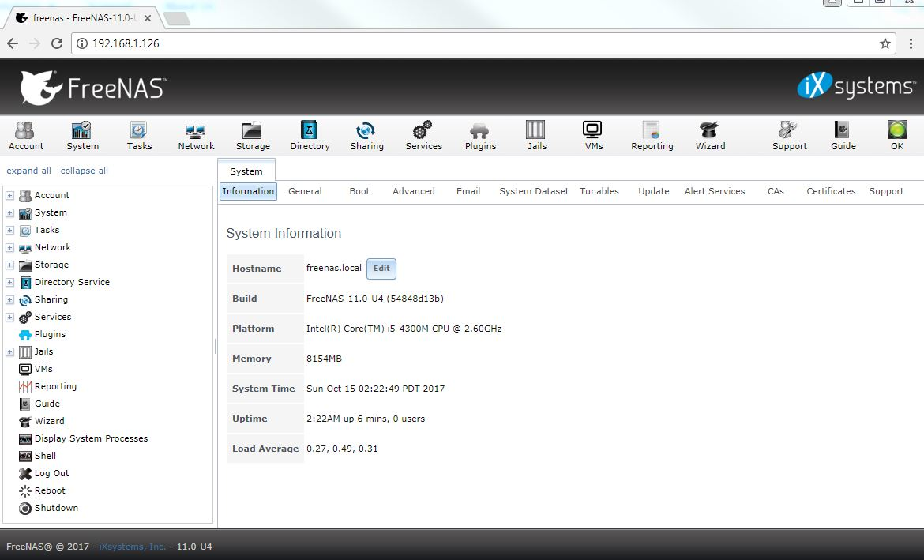Screen dimensions: 924x560
Task: Switch to the General tab
Action: pyautogui.click(x=305, y=191)
